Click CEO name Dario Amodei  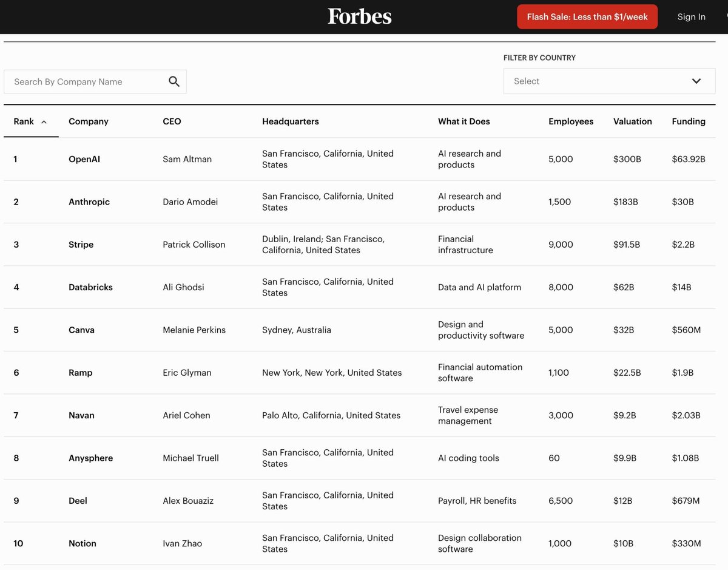190,202
